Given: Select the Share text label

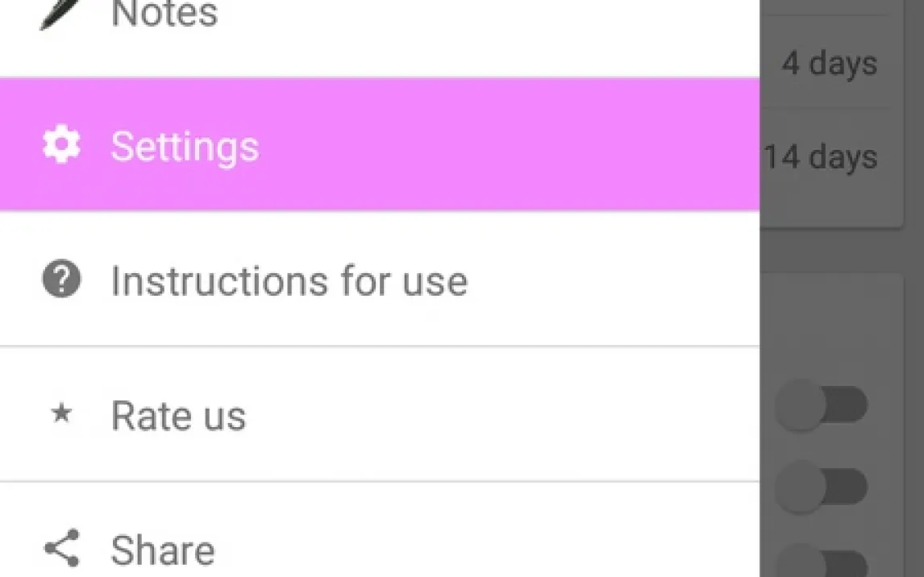Looking at the screenshot, I should tap(163, 550).
